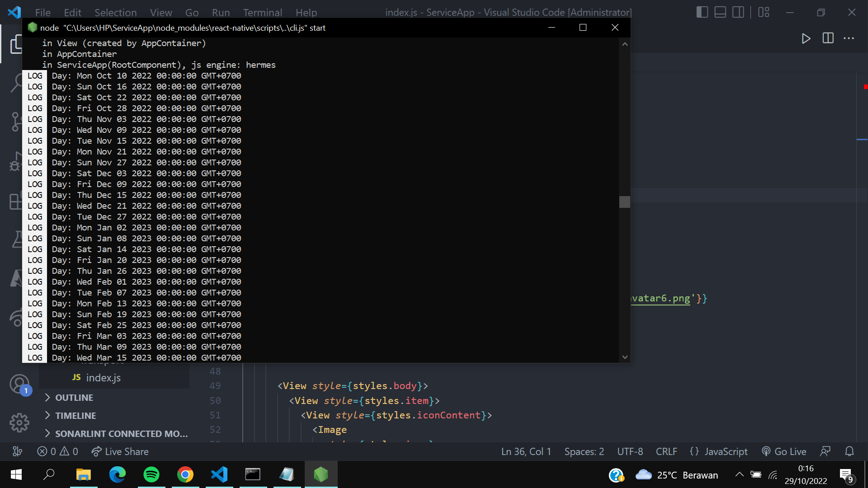Image resolution: width=868 pixels, height=488 pixels.
Task: Open notifications via the bell icon
Action: point(849,451)
